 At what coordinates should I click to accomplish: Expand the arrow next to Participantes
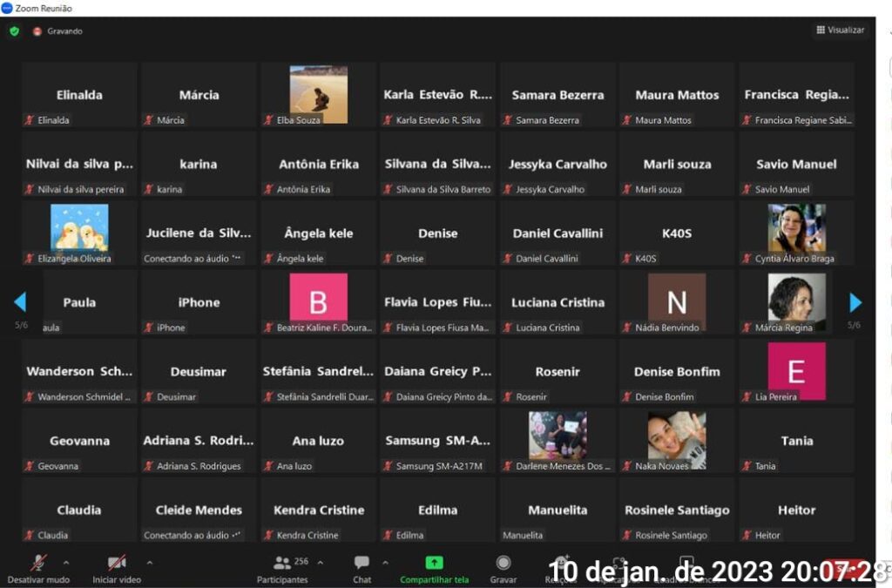coord(320,562)
